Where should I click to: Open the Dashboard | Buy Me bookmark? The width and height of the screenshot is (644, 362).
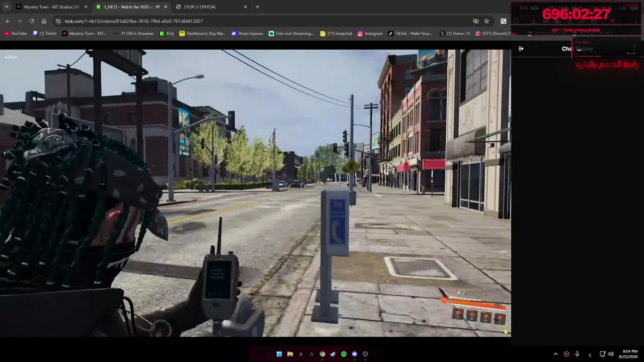click(203, 34)
